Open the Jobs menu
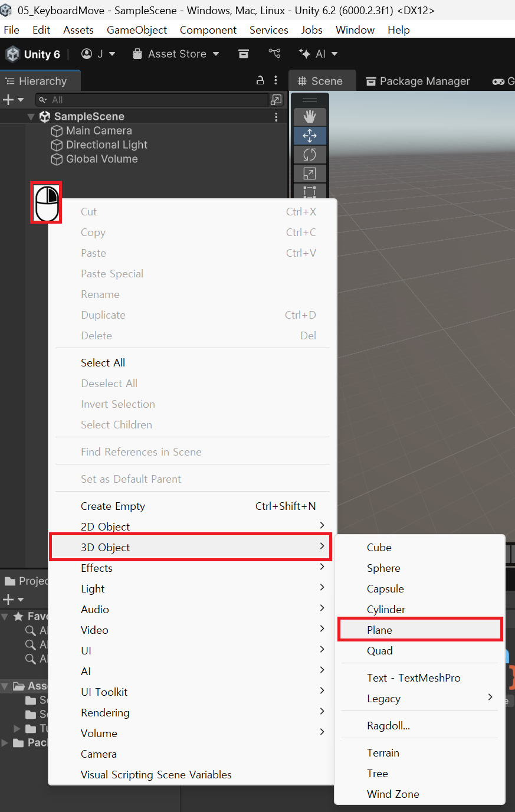The width and height of the screenshot is (515, 812). (x=311, y=30)
